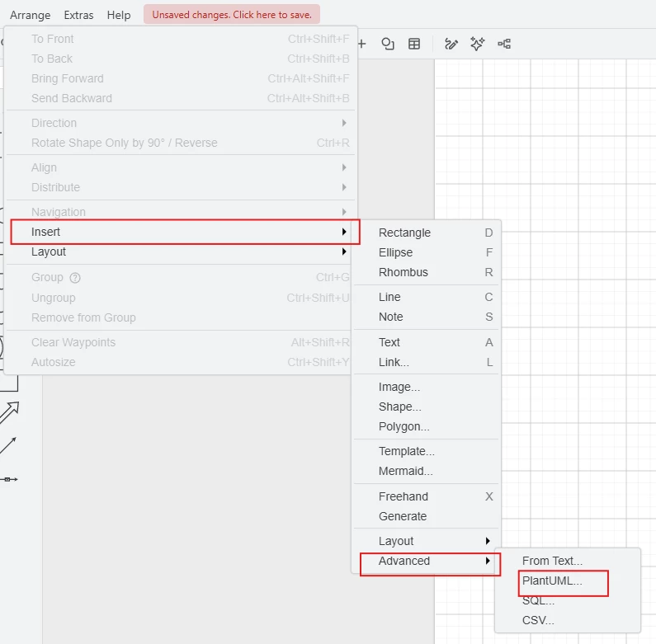
Task: Choose Image... menu entry
Action: pos(427,388)
